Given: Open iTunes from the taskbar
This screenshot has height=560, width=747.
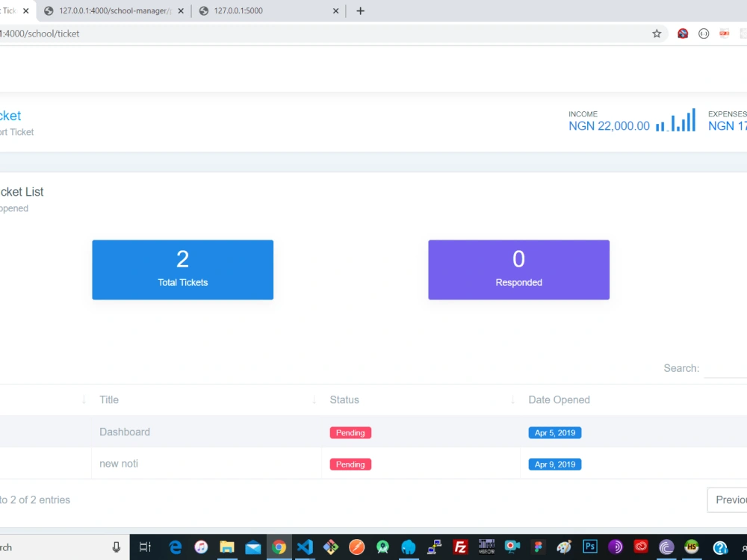Looking at the screenshot, I should (201, 547).
